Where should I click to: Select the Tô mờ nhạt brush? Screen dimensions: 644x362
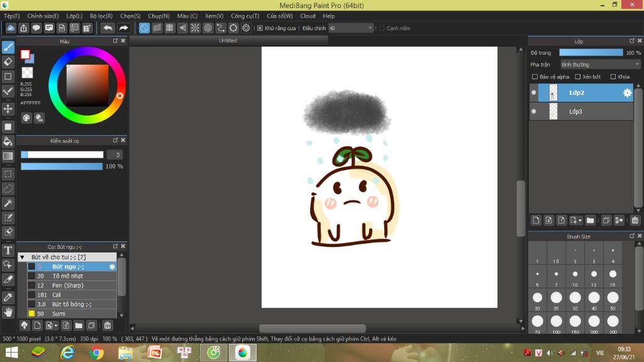pos(72,277)
